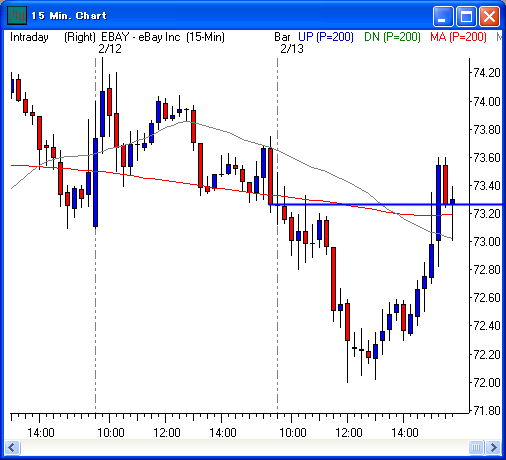Click the 73.40 price axis label
Viewport: 506px width, 460px height.
pyautogui.click(x=487, y=185)
